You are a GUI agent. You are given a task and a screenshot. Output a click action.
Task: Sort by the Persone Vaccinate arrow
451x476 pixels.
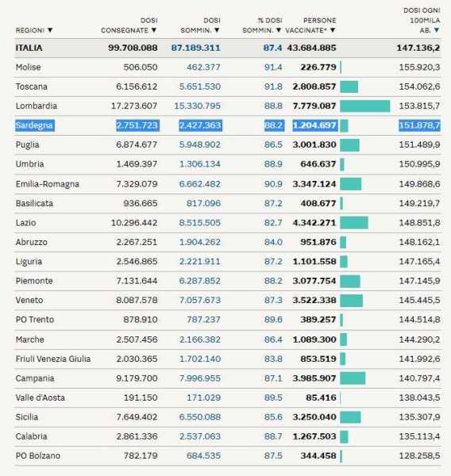(333, 30)
